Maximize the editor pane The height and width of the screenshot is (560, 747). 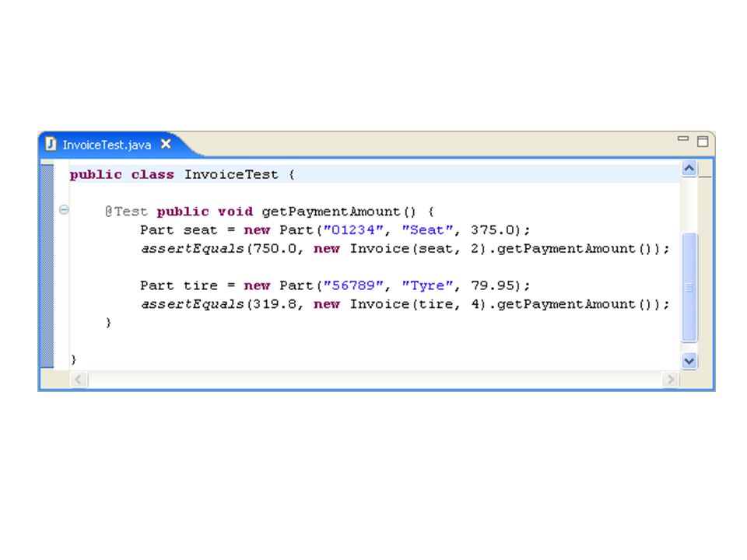click(x=703, y=142)
